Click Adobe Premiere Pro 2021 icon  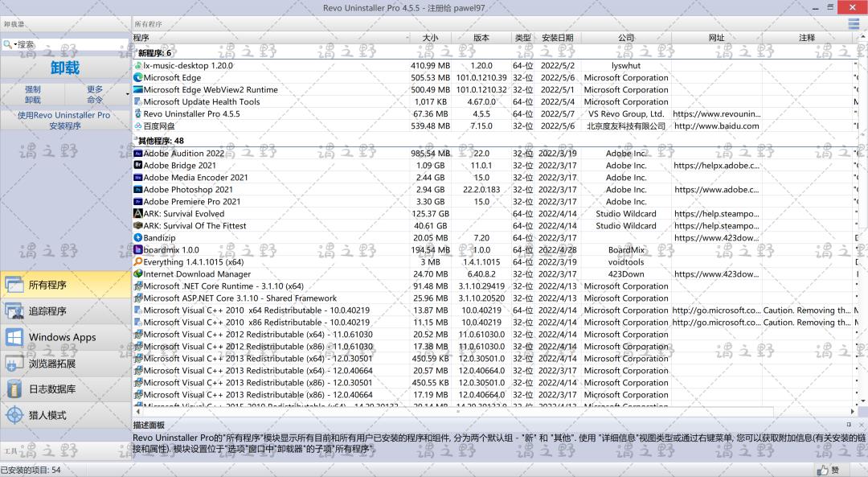pyautogui.click(x=138, y=202)
